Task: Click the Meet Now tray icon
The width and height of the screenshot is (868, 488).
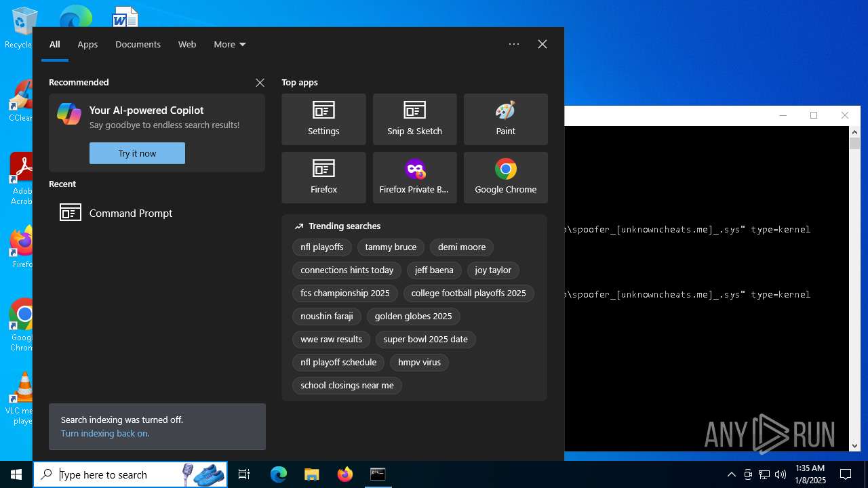Action: [x=748, y=474]
